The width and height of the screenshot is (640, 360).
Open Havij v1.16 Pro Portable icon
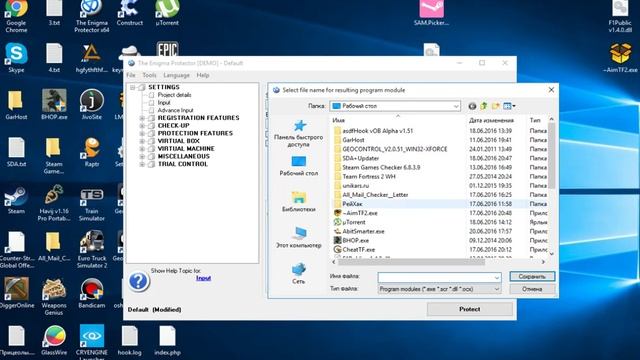coord(54,203)
